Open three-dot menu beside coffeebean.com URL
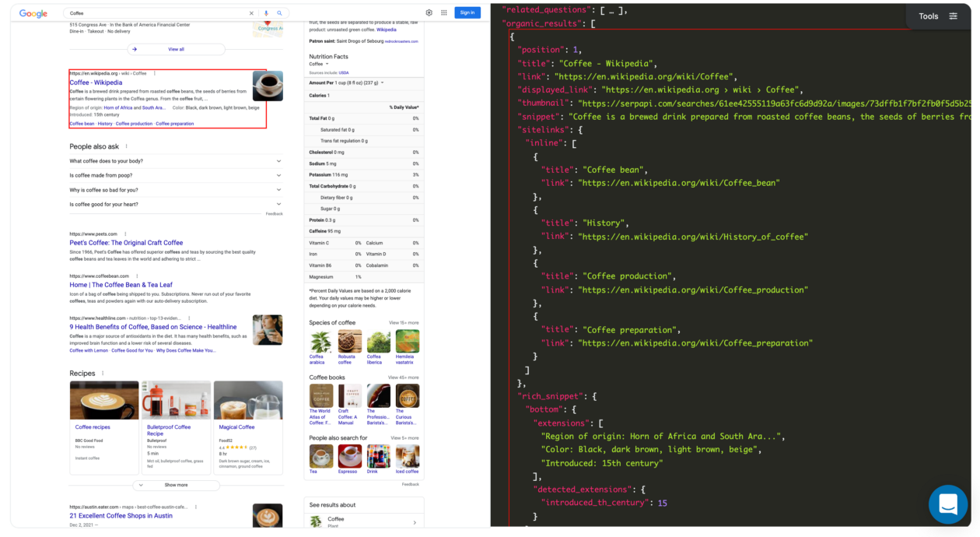Image resolution: width=980 pixels, height=537 pixels. (135, 276)
